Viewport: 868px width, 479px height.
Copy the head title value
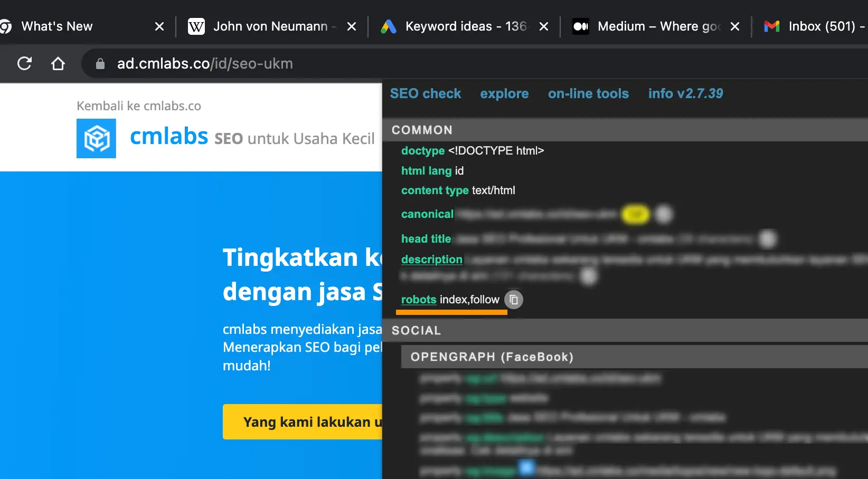click(767, 239)
